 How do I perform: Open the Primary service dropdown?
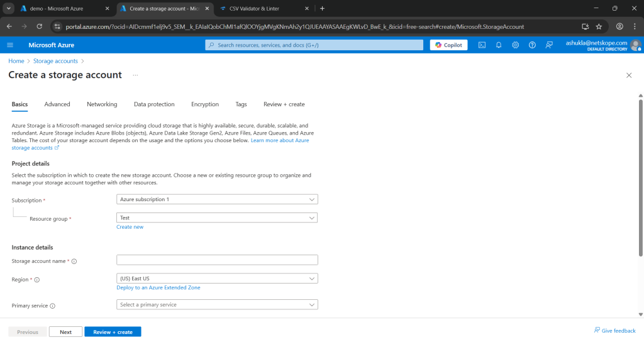217,305
